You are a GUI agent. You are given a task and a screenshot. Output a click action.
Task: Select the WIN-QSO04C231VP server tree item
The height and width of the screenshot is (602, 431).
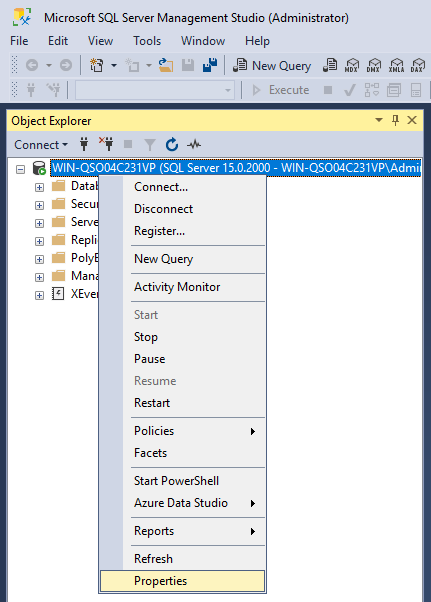tap(236, 168)
